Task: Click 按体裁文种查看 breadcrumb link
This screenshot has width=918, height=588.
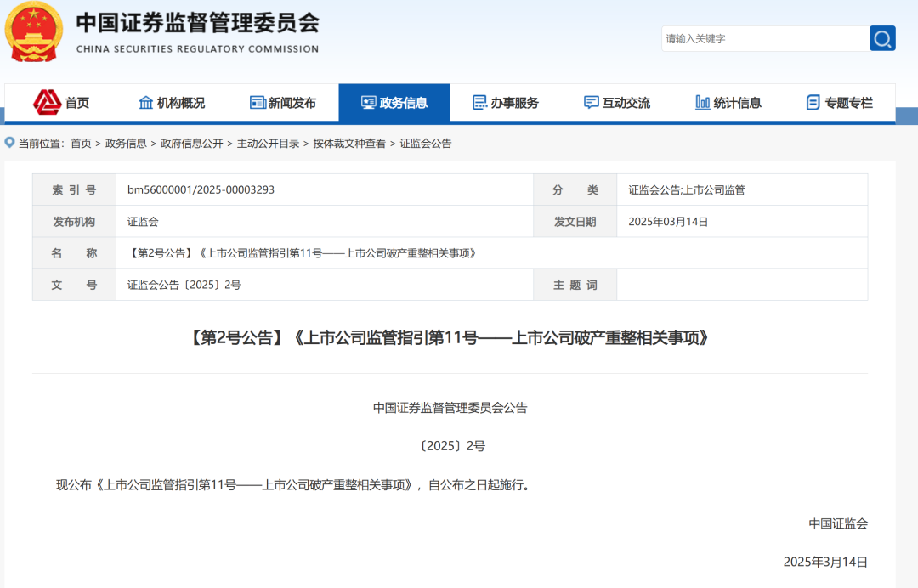Action: [349, 144]
